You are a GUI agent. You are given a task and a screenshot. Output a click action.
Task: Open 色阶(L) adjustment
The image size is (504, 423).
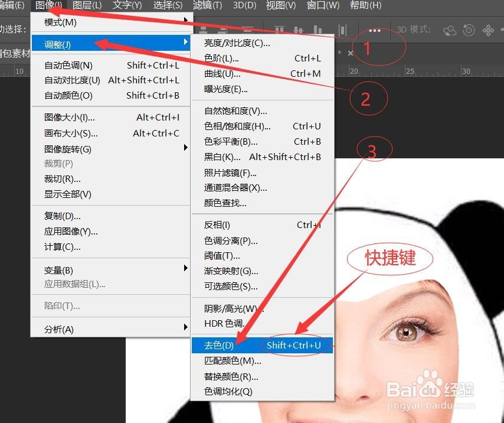[263, 58]
